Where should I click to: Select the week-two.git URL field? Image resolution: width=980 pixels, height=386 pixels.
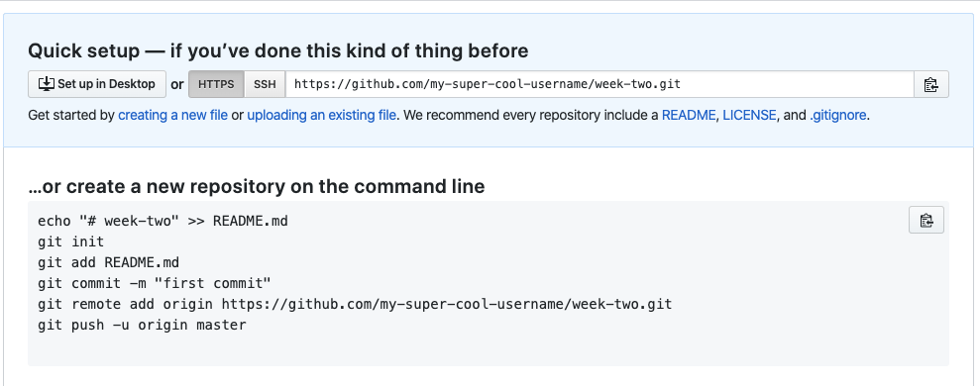tap(599, 84)
